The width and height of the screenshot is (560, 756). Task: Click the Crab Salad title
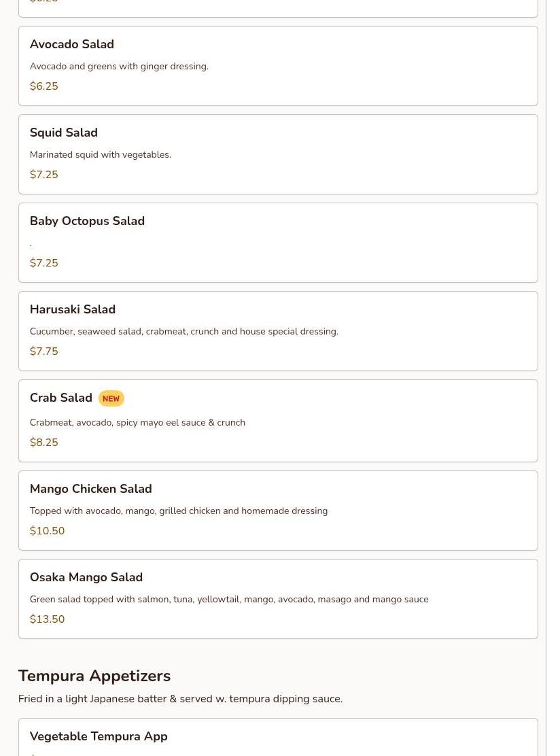pyautogui.click(x=61, y=398)
